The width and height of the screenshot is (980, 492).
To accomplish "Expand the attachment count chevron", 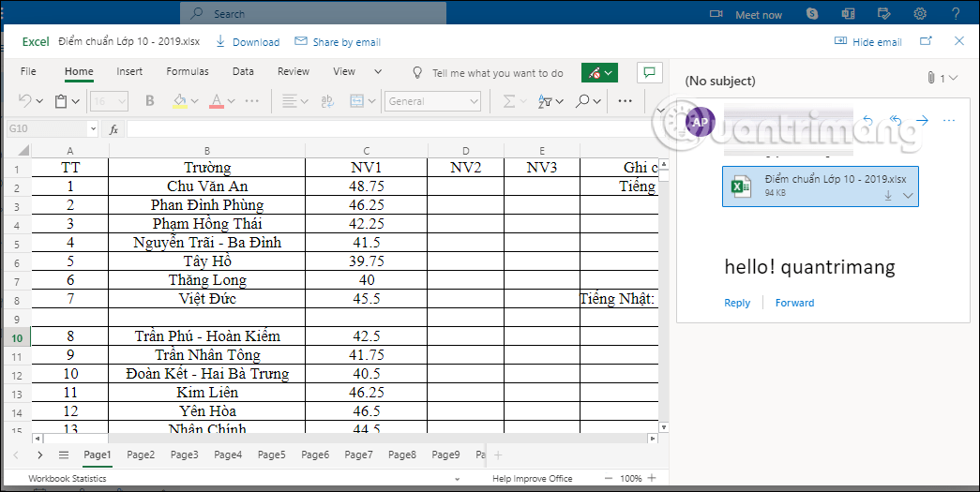I will click(x=953, y=78).
